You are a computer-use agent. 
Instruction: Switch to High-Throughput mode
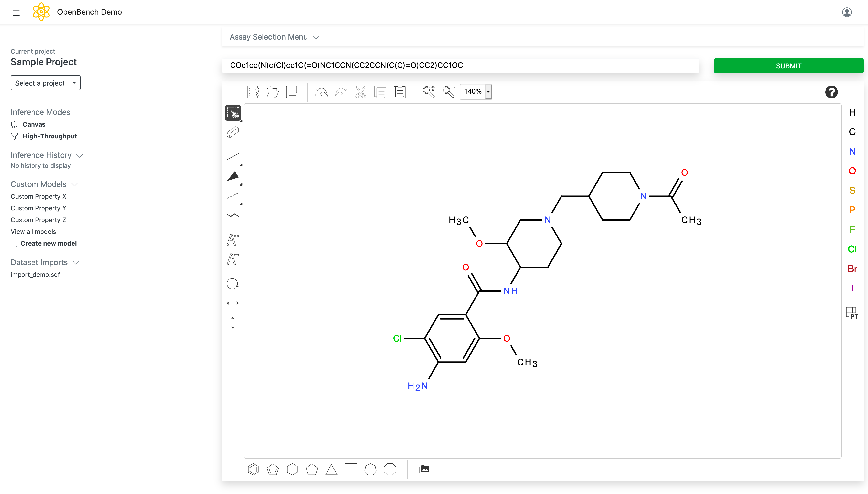click(50, 136)
